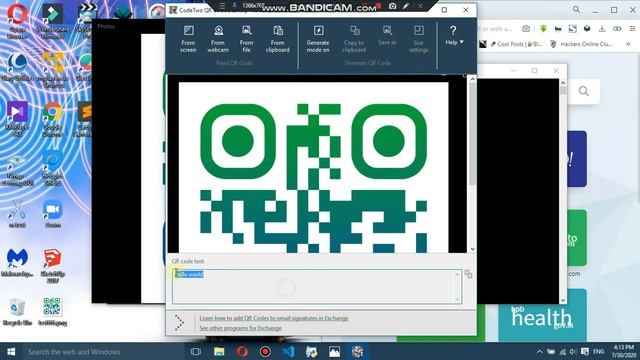Open Google Chrome desktop shortcut
The width and height of the screenshot is (640, 360).
tap(53, 119)
